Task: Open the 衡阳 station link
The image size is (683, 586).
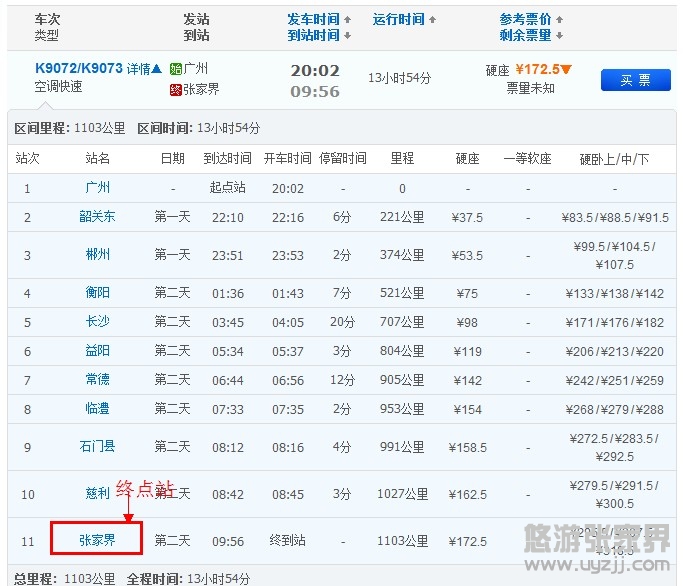Action: coord(97,293)
